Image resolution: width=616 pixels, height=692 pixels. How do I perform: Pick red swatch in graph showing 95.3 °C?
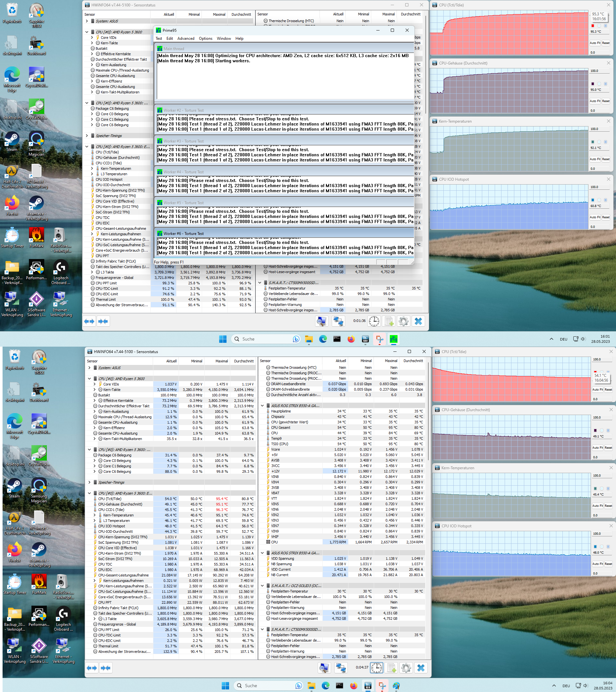[x=593, y=26]
